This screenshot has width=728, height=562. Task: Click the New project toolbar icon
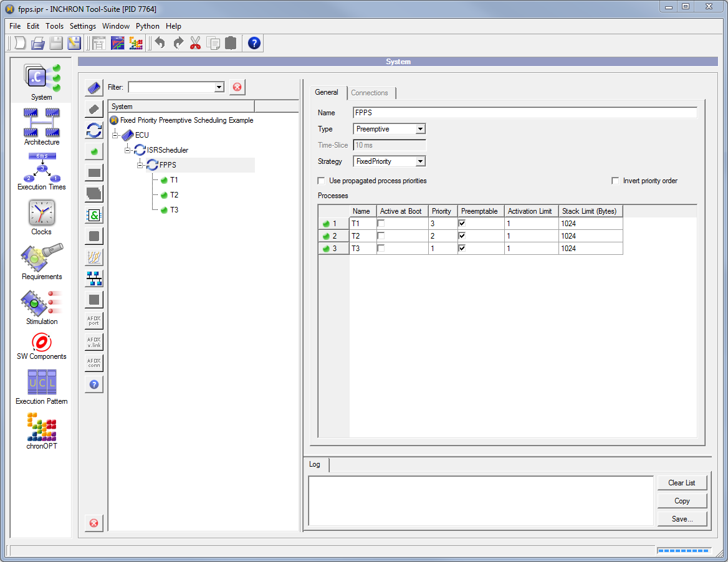coord(19,43)
